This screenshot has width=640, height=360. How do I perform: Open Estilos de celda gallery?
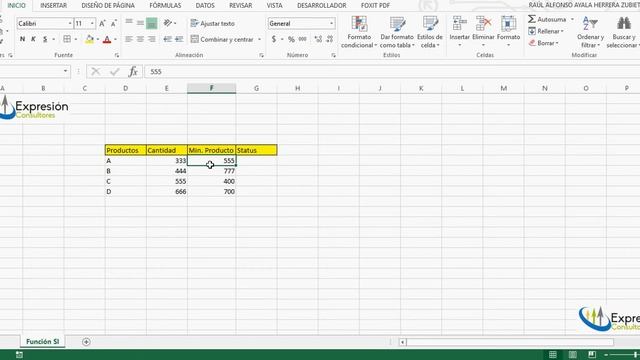click(430, 32)
